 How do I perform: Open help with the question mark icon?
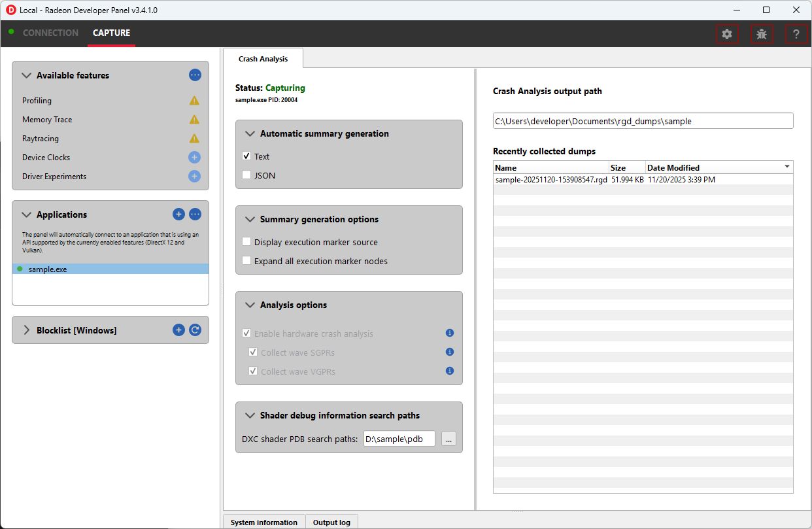click(x=796, y=34)
